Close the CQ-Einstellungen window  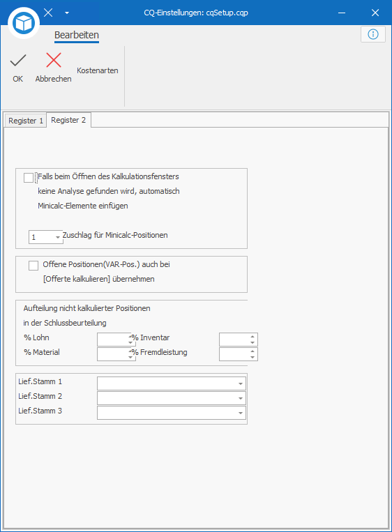[x=375, y=13]
